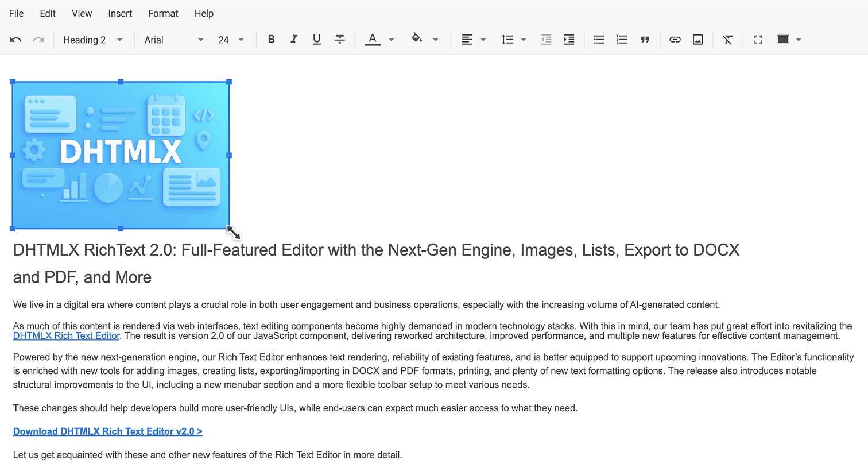Click paragraph starting 'Powered by the new next-generation engine'
Image resolution: width=868 pixels, height=471 pixels.
pyautogui.click(x=433, y=371)
